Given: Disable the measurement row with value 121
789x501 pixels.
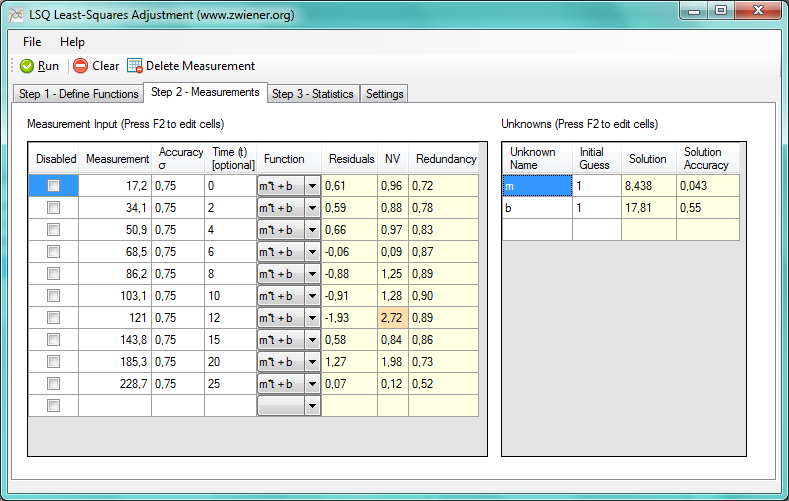Looking at the screenshot, I should click(x=54, y=318).
